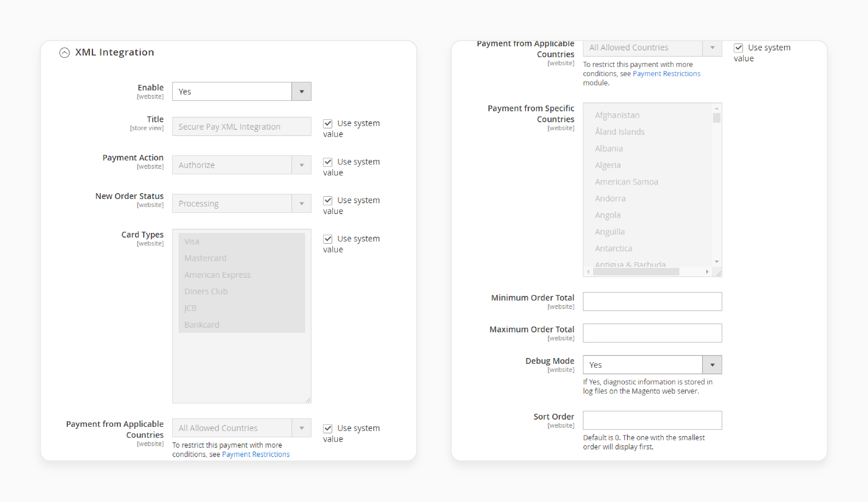This screenshot has height=502, width=868.
Task: Collapse the XML Integration section icon
Action: point(64,52)
